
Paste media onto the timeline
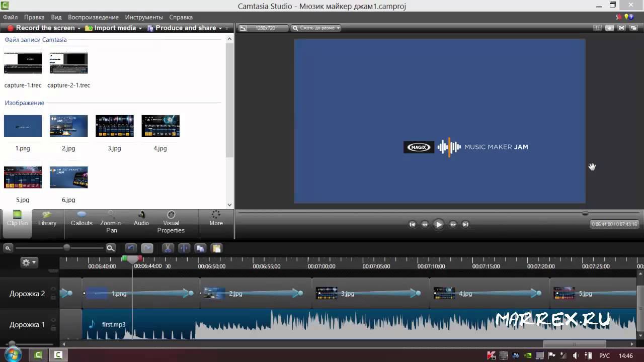coord(216,248)
